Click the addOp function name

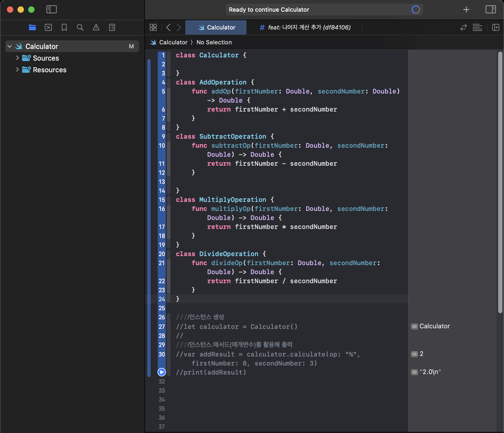[x=221, y=91]
